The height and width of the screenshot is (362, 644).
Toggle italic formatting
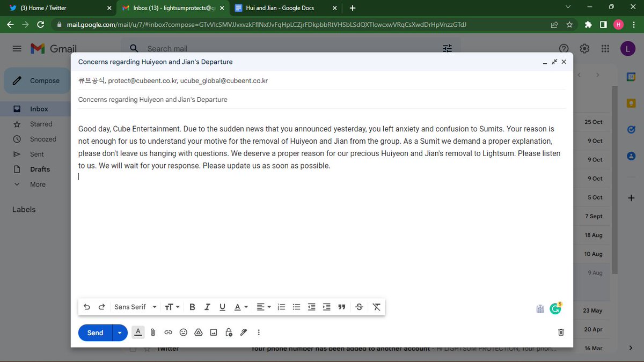tap(207, 307)
